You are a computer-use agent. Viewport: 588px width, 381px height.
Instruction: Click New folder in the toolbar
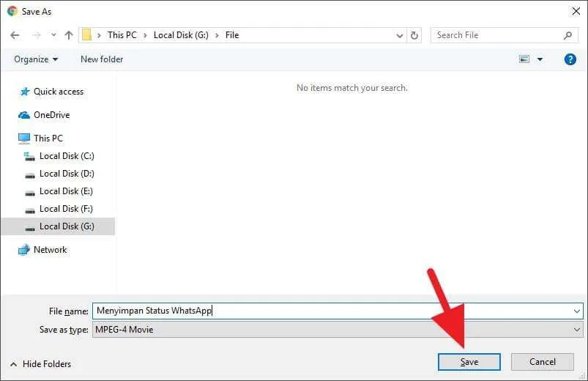click(102, 59)
